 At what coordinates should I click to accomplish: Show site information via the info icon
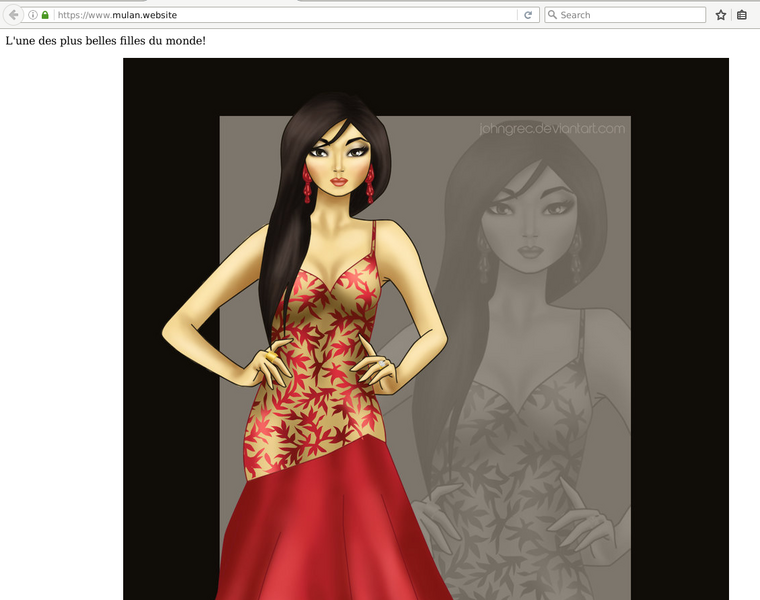[33, 15]
